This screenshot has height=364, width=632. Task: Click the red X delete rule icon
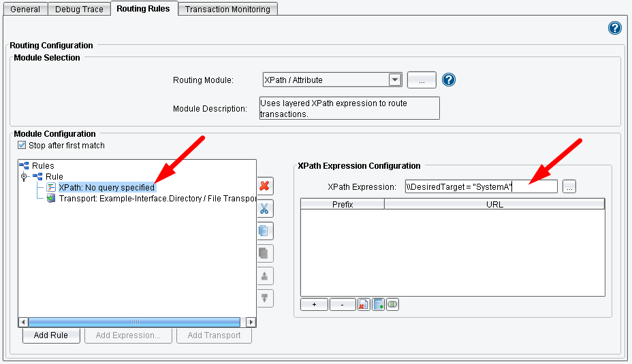[x=265, y=186]
